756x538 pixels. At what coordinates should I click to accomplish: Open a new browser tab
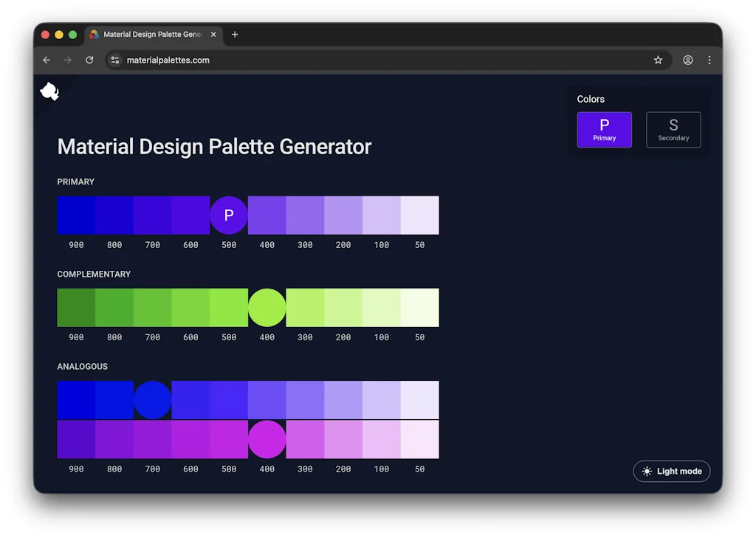coord(235,34)
